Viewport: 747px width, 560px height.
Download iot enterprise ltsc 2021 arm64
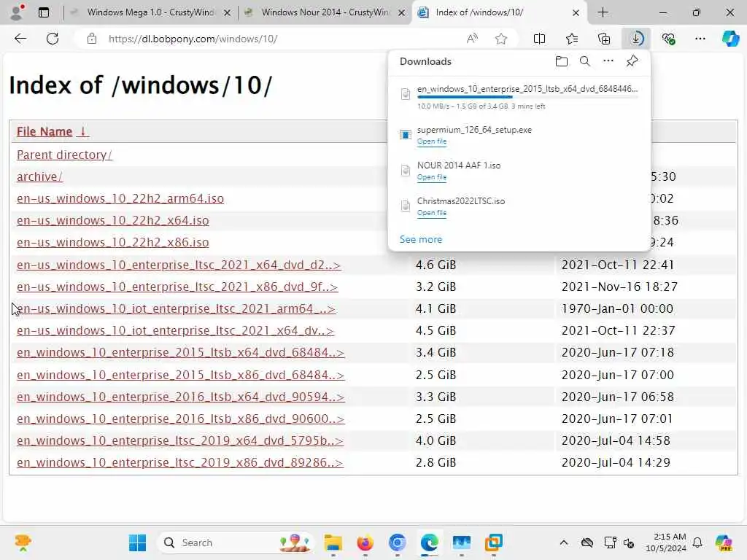point(177,308)
